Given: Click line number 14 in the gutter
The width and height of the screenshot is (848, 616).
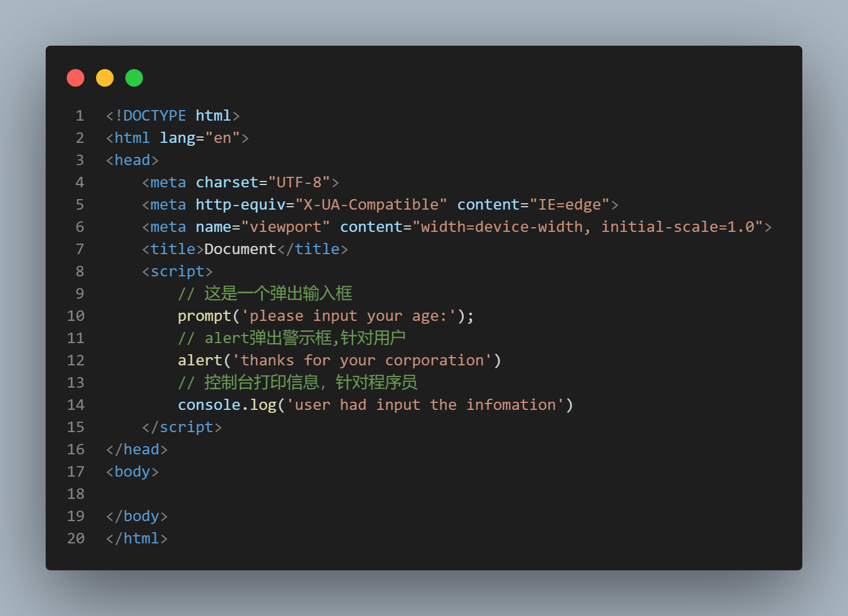Looking at the screenshot, I should coord(76,405).
